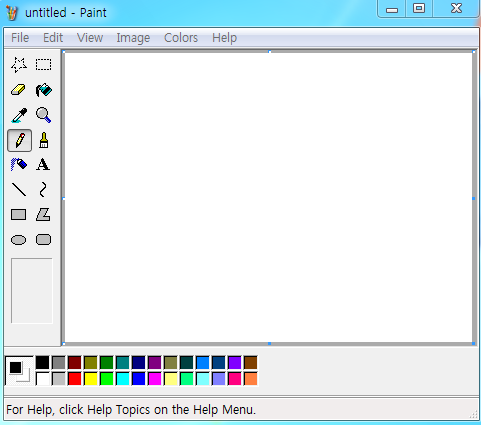Viewport: 481px width, 425px height.
Task: Open the Image menu
Action: [133, 38]
